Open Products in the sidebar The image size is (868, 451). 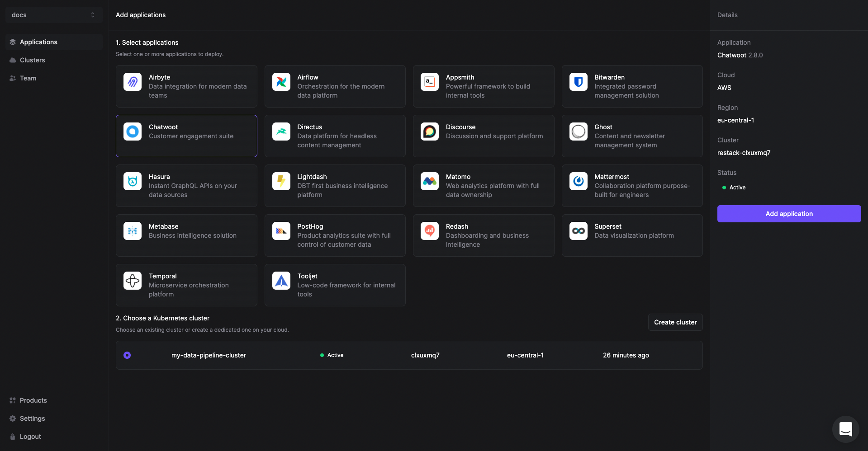54,400
